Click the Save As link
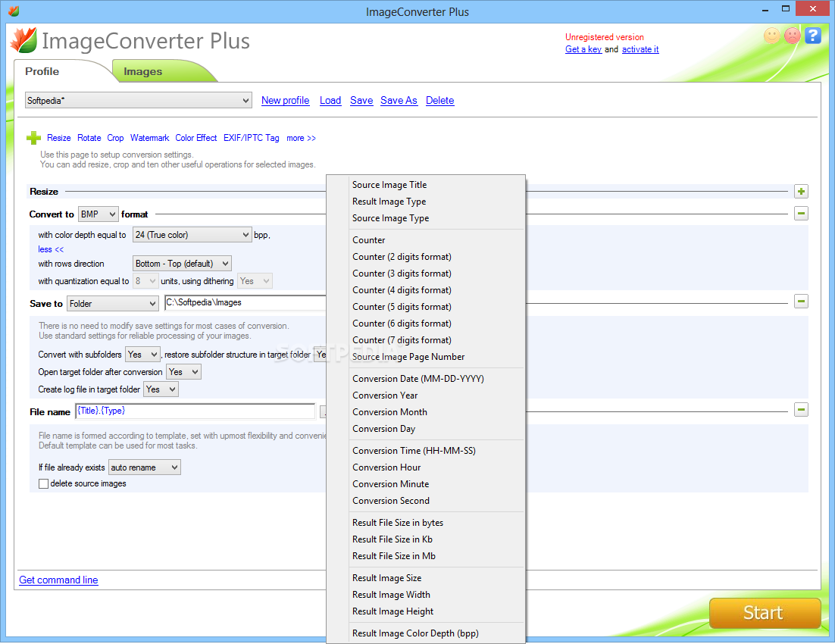 (399, 100)
